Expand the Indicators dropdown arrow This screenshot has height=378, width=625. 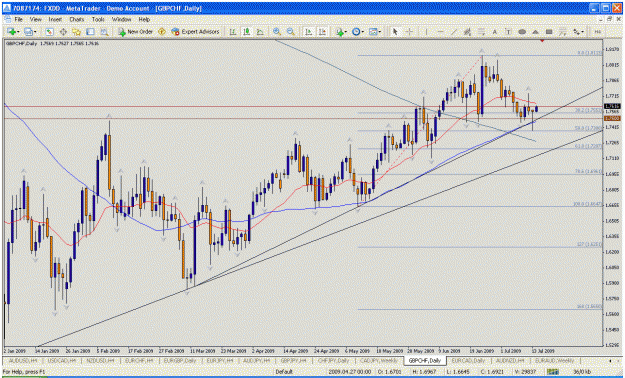coord(346,32)
